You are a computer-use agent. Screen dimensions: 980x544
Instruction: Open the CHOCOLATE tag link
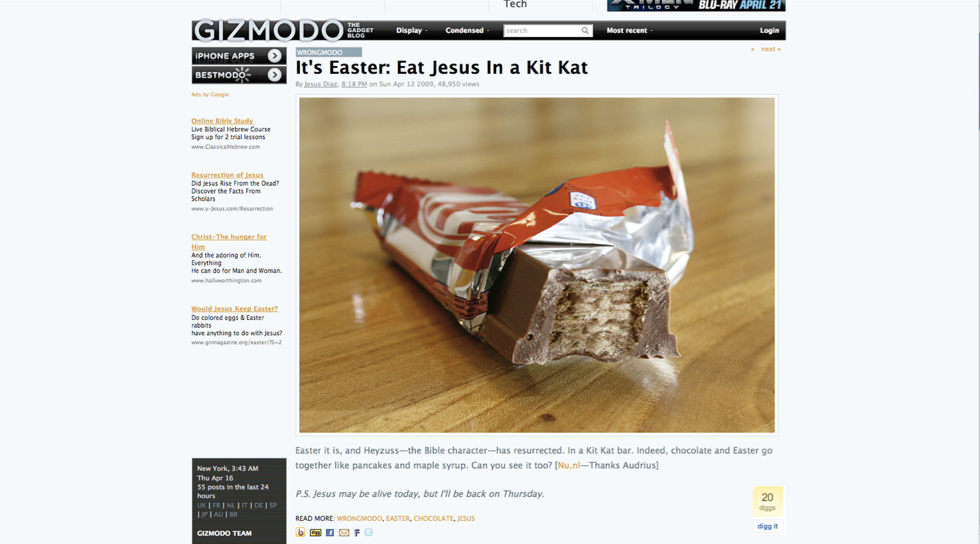(x=433, y=518)
